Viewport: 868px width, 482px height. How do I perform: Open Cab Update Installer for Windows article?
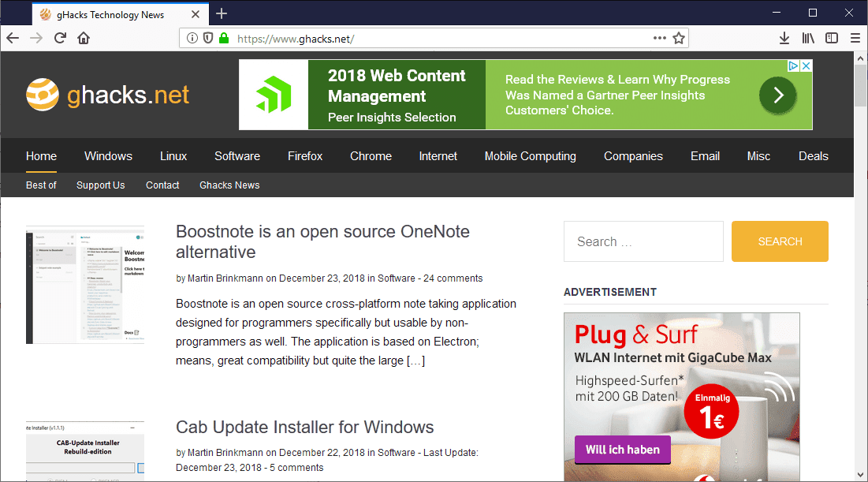click(305, 427)
